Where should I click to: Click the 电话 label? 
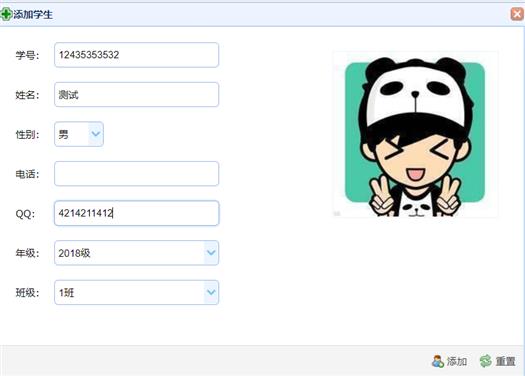coord(27,174)
